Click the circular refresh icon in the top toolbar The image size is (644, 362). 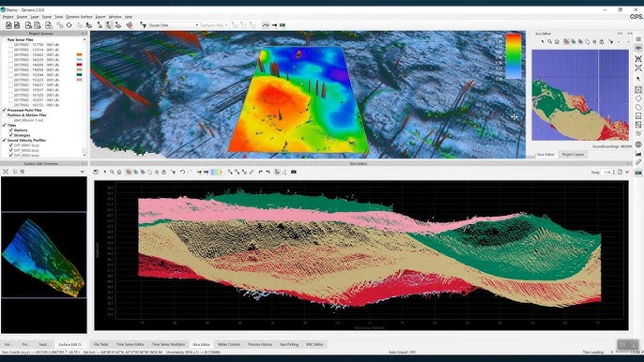pos(69,25)
